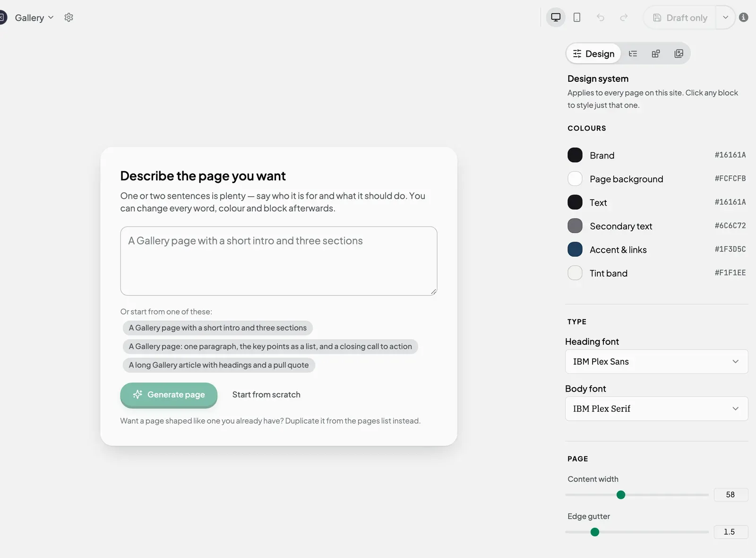Click the undo arrow icon

pos(601,17)
